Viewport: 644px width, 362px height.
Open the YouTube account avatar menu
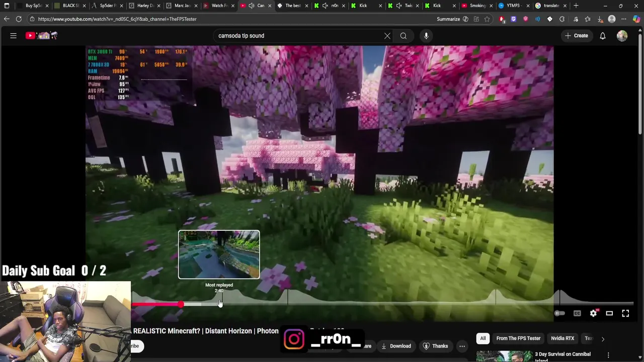coord(622,36)
